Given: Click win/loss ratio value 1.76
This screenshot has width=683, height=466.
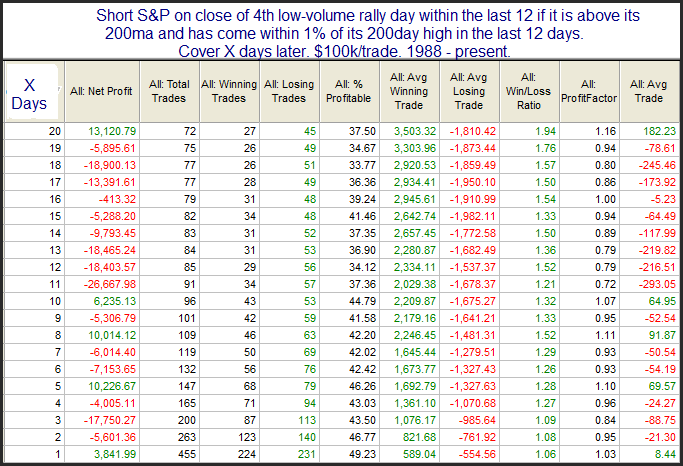Looking at the screenshot, I should (546, 148).
